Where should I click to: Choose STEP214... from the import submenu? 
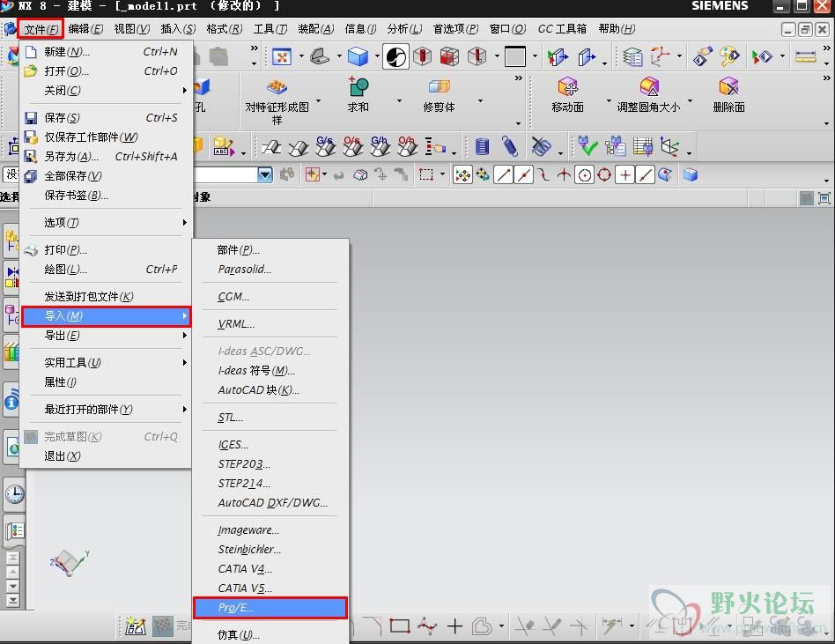click(x=270, y=484)
